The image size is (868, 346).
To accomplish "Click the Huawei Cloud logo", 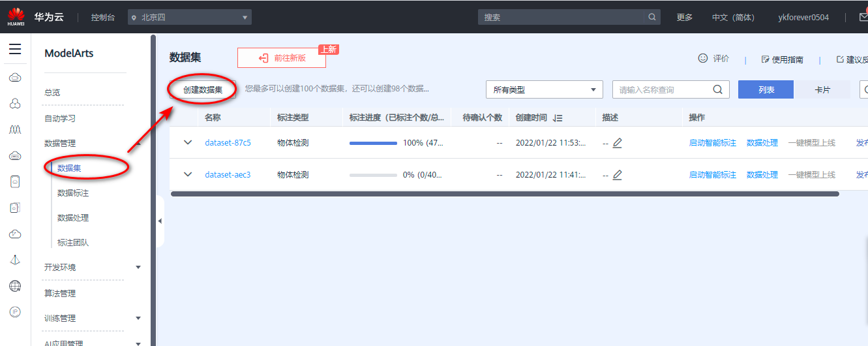I will (x=16, y=16).
